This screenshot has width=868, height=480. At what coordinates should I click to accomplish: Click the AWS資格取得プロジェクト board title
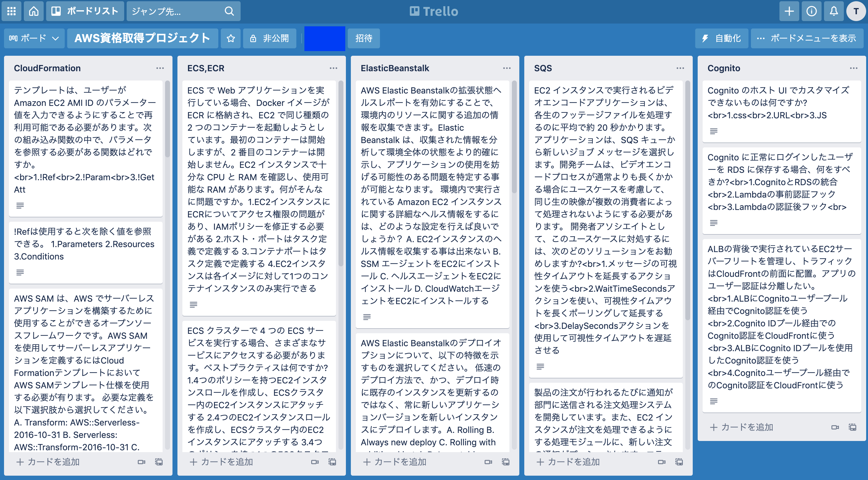(x=142, y=38)
